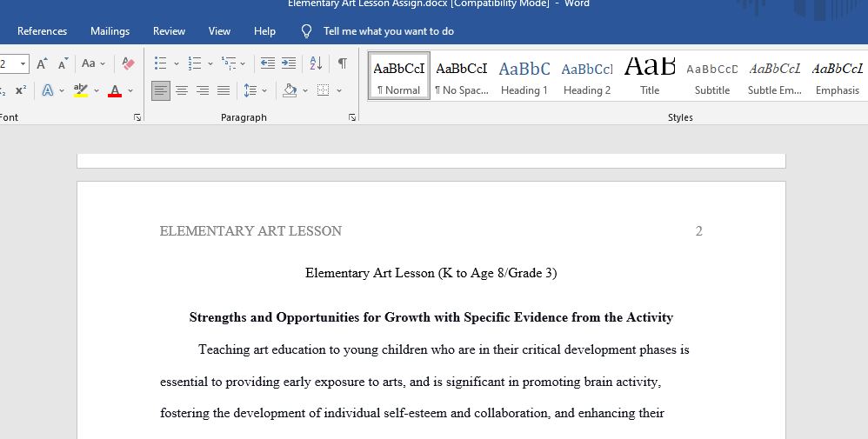The height and width of the screenshot is (439, 868).
Task: Apply the Title style
Action: pyautogui.click(x=650, y=76)
